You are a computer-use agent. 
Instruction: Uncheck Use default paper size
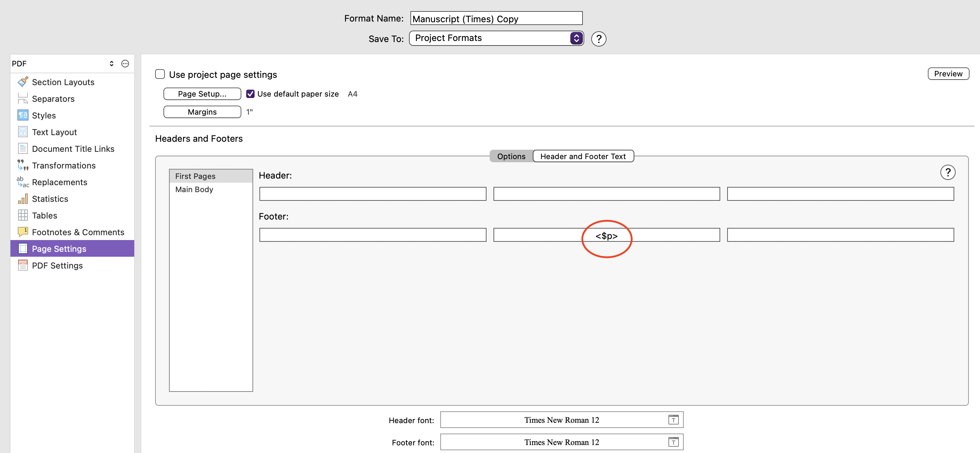(250, 94)
